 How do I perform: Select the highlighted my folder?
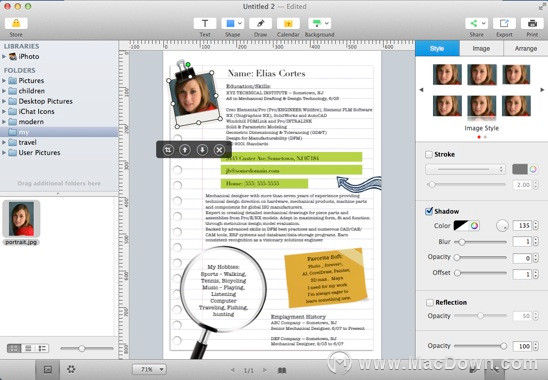(59, 132)
